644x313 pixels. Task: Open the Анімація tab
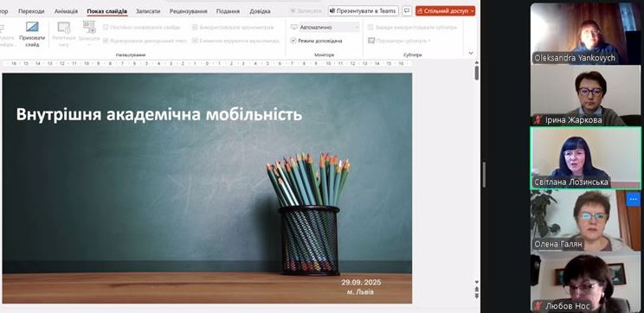coord(66,11)
